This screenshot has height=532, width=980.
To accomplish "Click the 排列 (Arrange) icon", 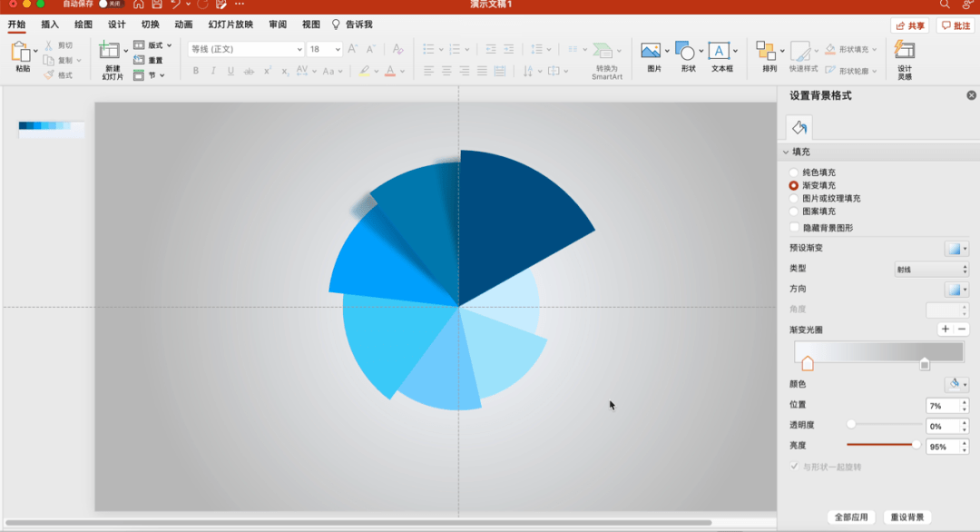I will [767, 51].
